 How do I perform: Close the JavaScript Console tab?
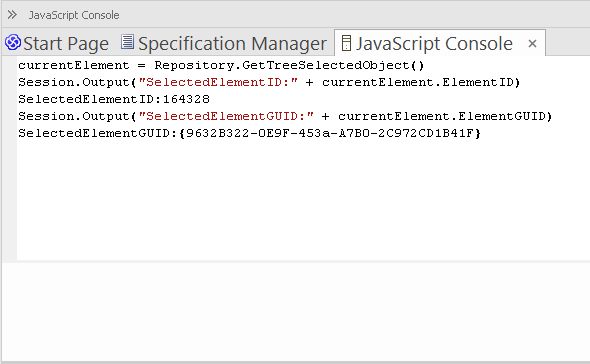coord(532,44)
